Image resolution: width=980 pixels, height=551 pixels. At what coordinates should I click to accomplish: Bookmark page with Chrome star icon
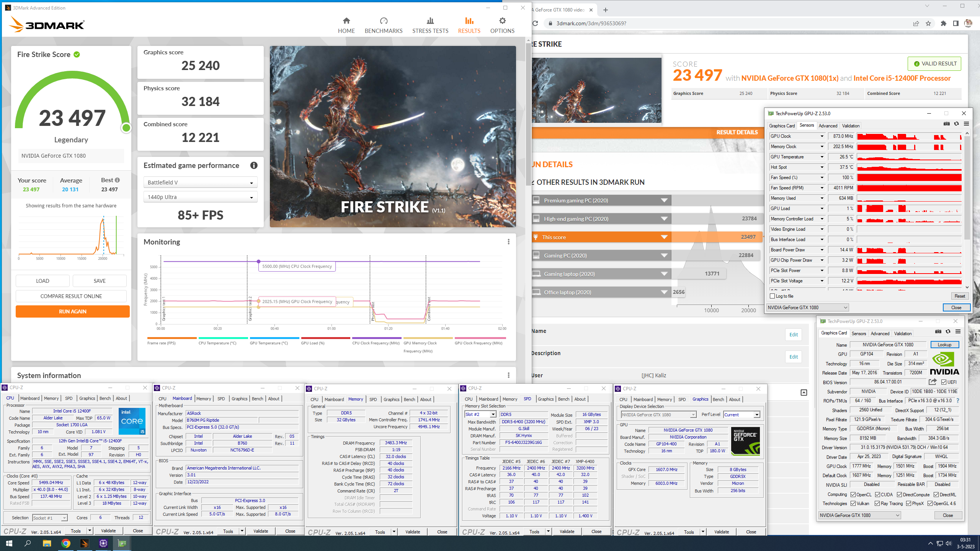pos(928,23)
